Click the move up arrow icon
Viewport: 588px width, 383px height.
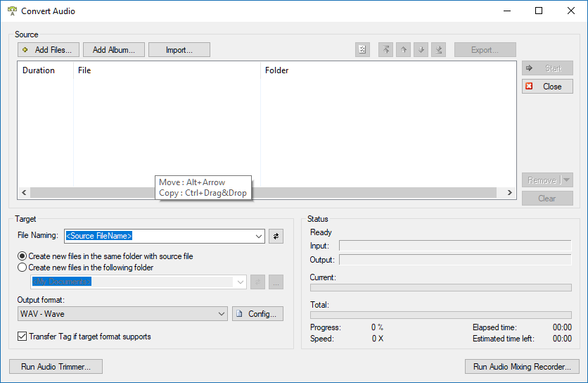403,50
